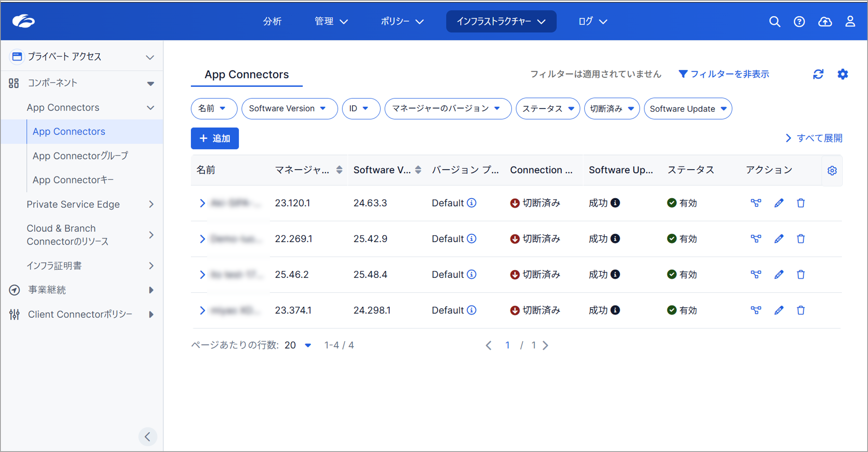Refresh the App Connectors list
The width and height of the screenshot is (868, 452).
[x=819, y=74]
